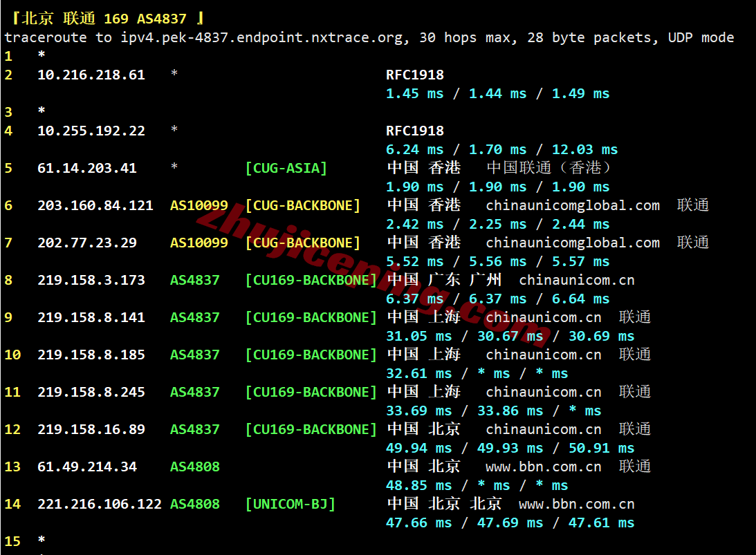Click the latency value 5.52 ms
Viewport: 756px width, 555px height.
(414, 261)
